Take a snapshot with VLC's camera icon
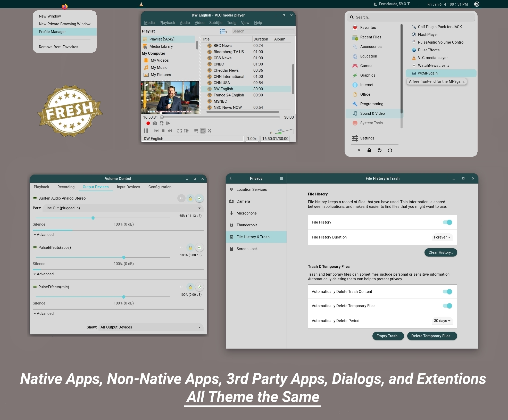 (x=155, y=123)
